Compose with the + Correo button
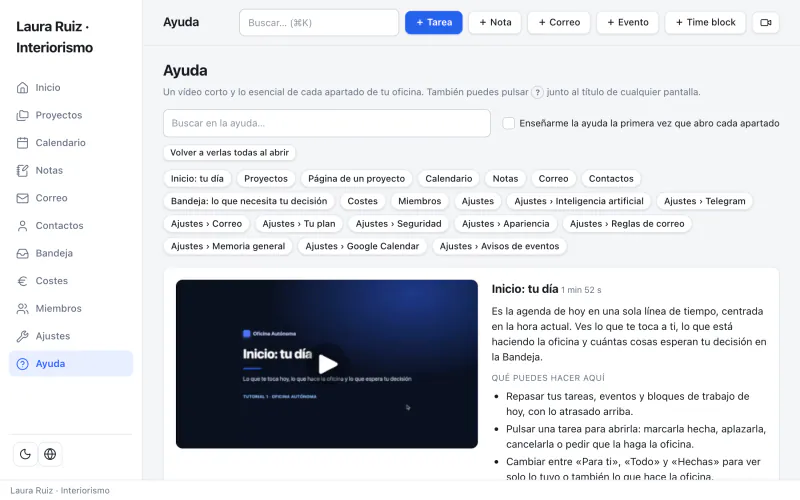The height and width of the screenshot is (500, 800). click(559, 22)
